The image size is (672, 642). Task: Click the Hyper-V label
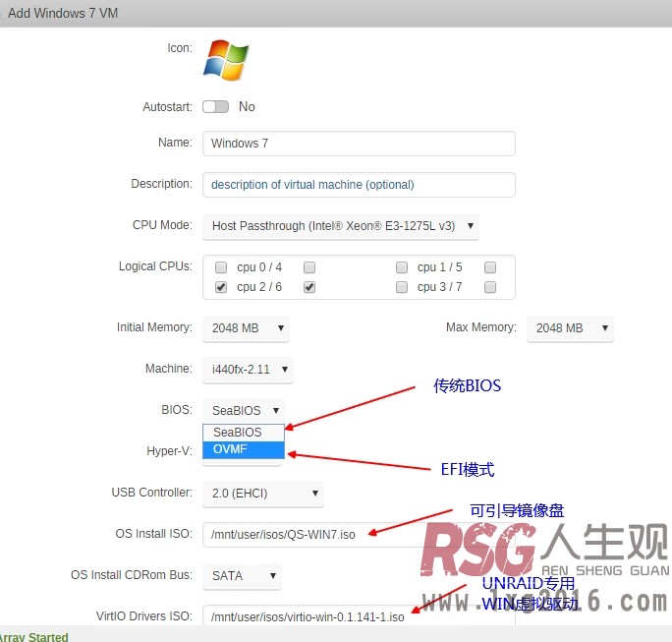(169, 450)
